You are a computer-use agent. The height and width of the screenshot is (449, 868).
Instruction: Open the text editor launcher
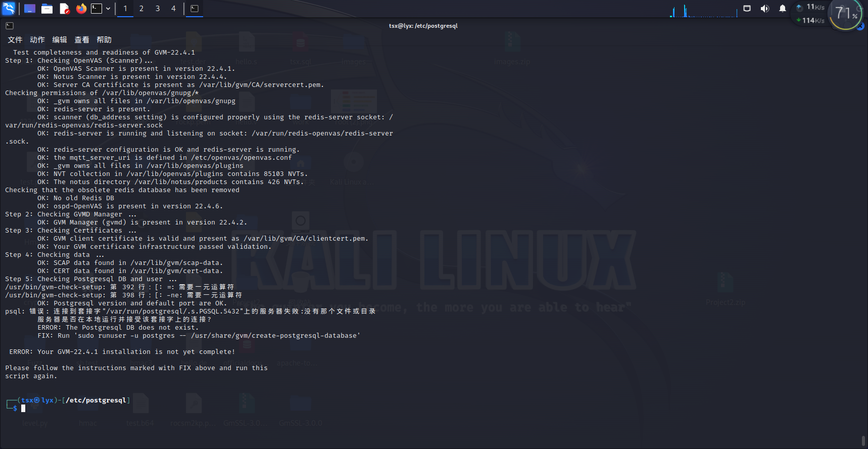[64, 9]
